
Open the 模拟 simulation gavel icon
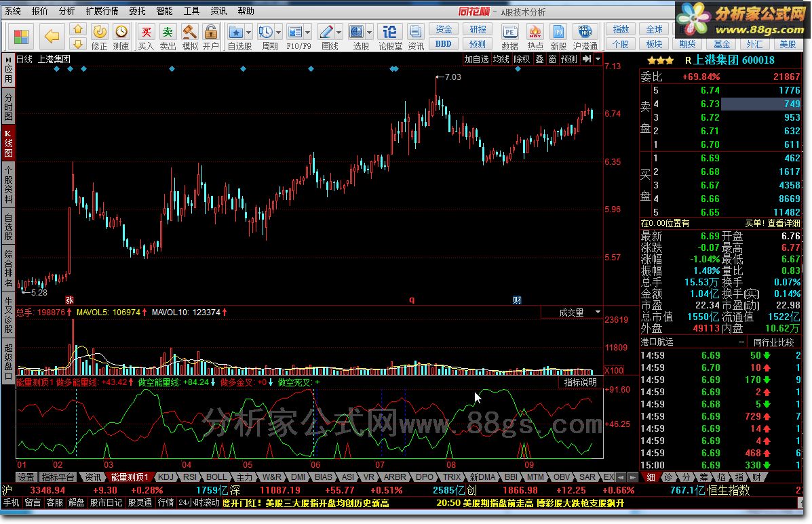click(x=189, y=32)
